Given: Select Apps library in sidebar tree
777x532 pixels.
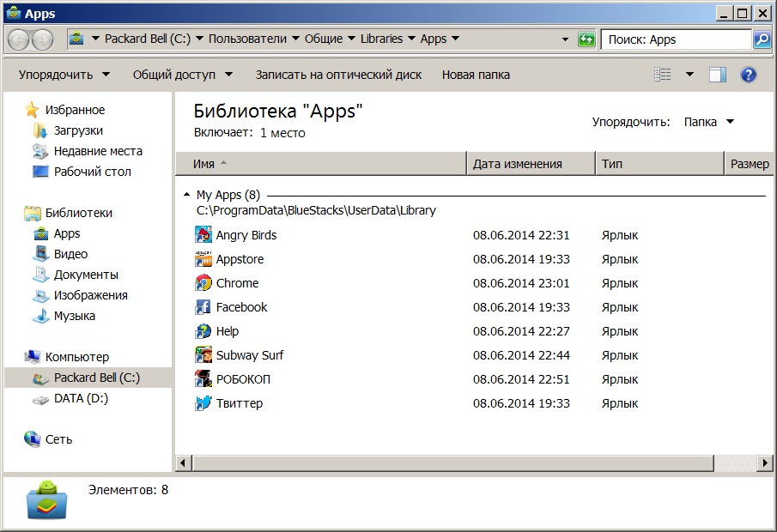Looking at the screenshot, I should coord(67,233).
